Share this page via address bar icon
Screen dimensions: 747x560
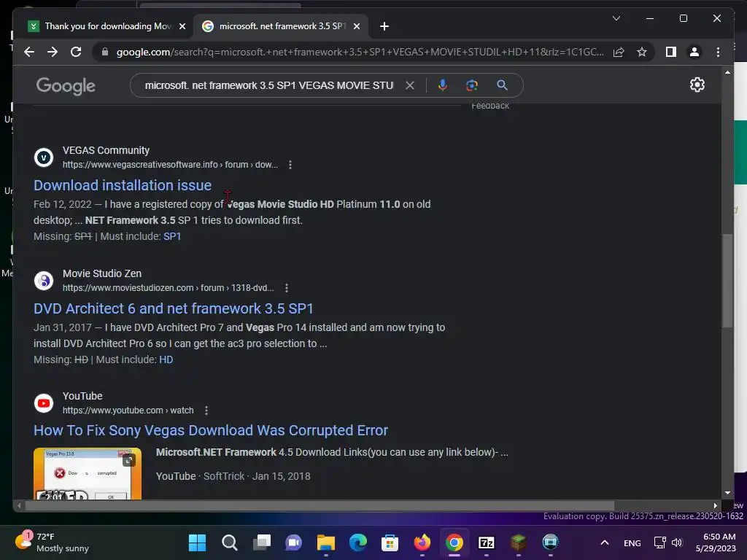(x=619, y=52)
